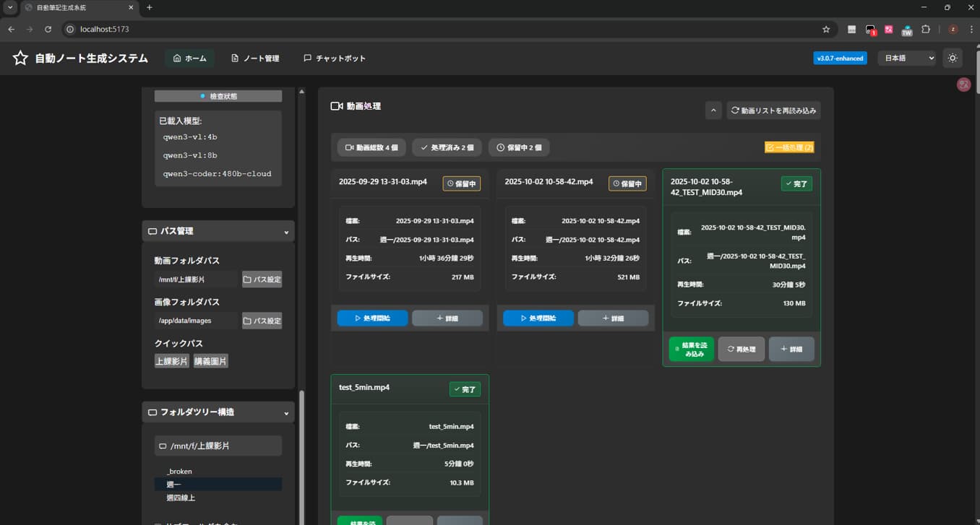Open 詳細 for 2025-10-02 10-58-42.mp4
The height and width of the screenshot is (525, 980).
click(613, 318)
